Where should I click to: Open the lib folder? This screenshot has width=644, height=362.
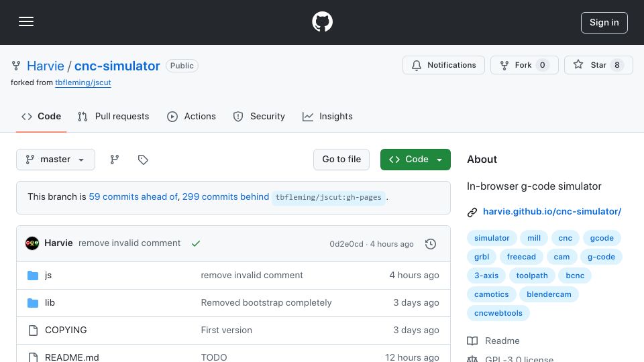tap(50, 303)
